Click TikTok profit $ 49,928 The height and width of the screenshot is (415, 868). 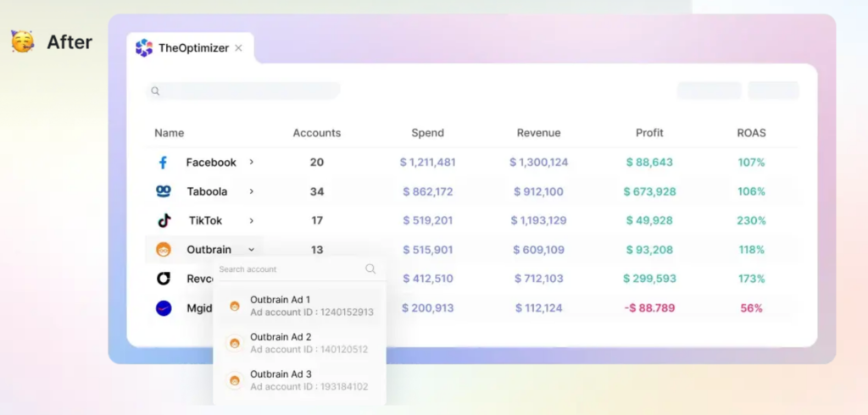(649, 221)
